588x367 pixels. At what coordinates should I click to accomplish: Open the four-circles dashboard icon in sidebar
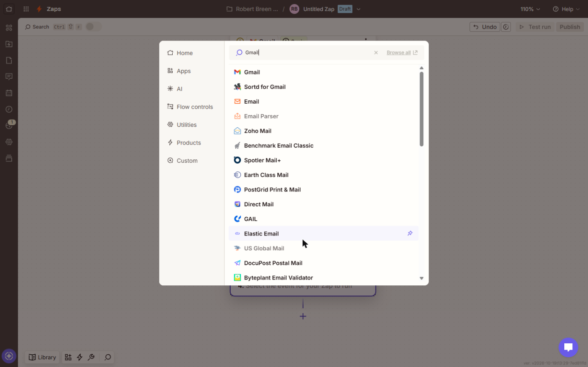coord(9,28)
